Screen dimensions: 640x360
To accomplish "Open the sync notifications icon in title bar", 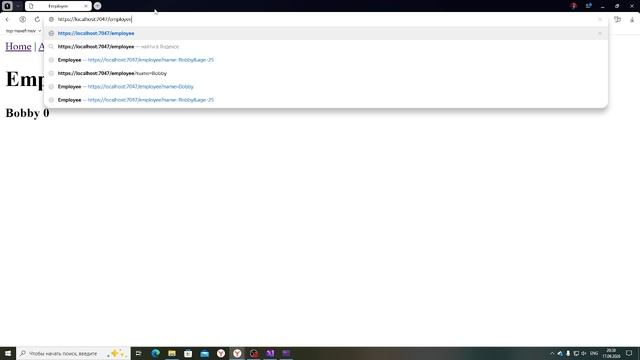I will coord(588,6).
